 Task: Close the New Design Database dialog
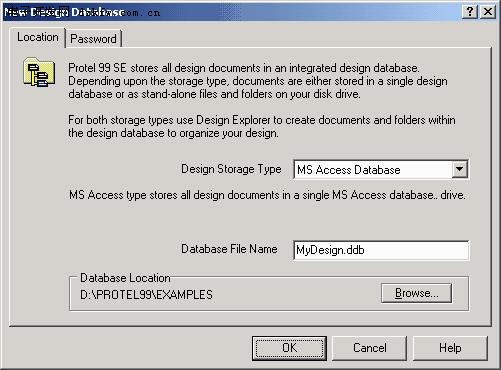[488, 12]
